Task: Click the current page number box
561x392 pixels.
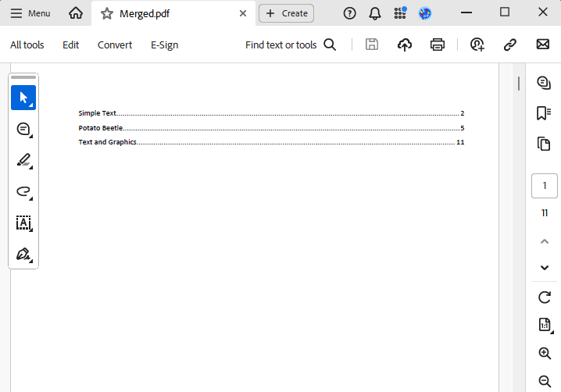Action: [544, 186]
